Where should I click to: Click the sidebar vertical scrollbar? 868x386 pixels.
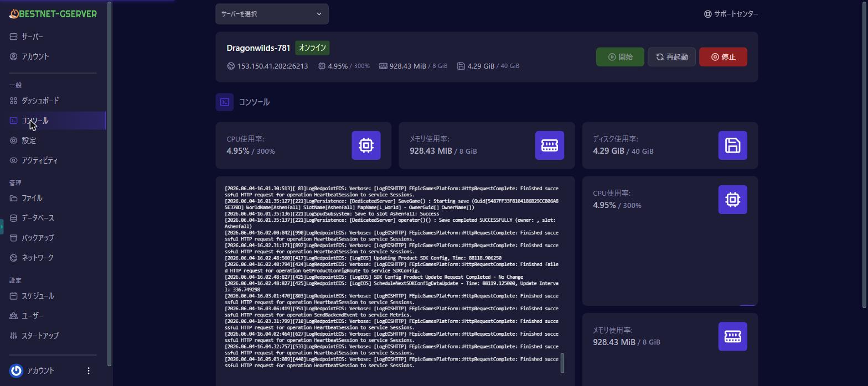tap(110, 184)
